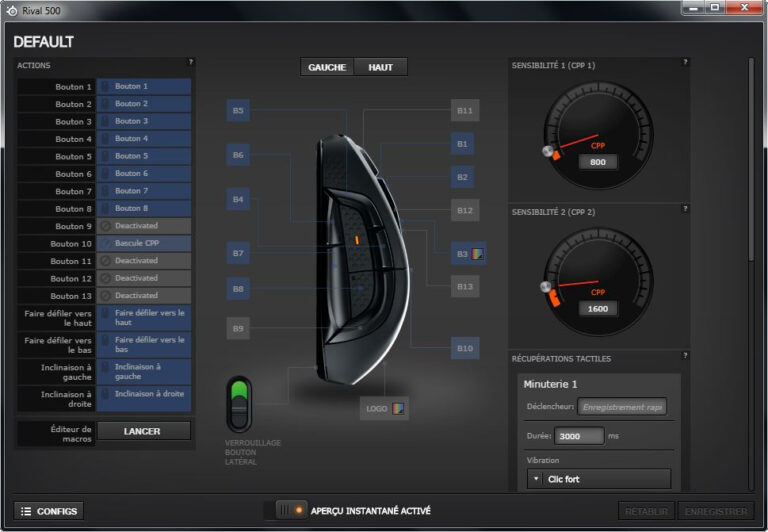Select the B1 button marker
The width and height of the screenshot is (768, 532).
(462, 144)
